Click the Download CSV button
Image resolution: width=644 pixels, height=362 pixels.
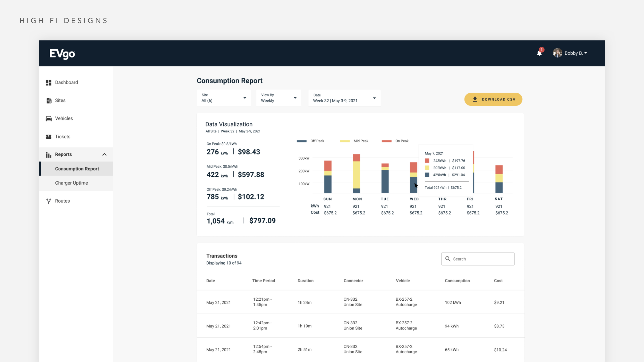coord(493,99)
